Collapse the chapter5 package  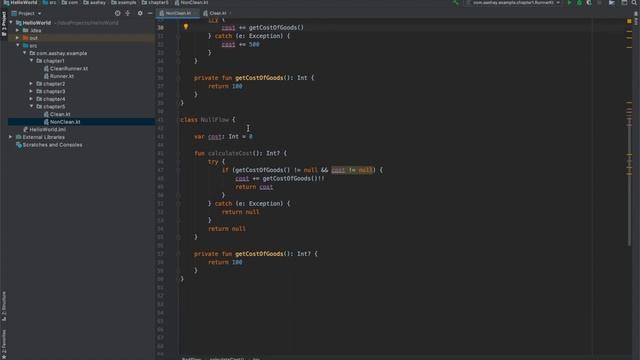[31, 106]
